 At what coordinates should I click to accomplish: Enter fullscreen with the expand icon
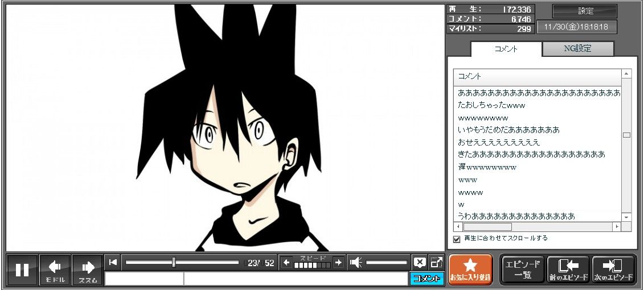pos(436,262)
